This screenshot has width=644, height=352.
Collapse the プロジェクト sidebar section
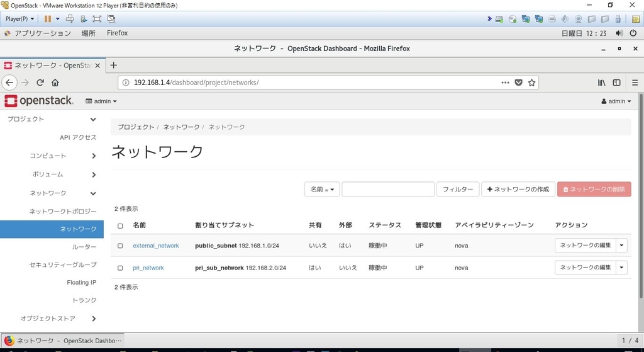pyautogui.click(x=52, y=119)
